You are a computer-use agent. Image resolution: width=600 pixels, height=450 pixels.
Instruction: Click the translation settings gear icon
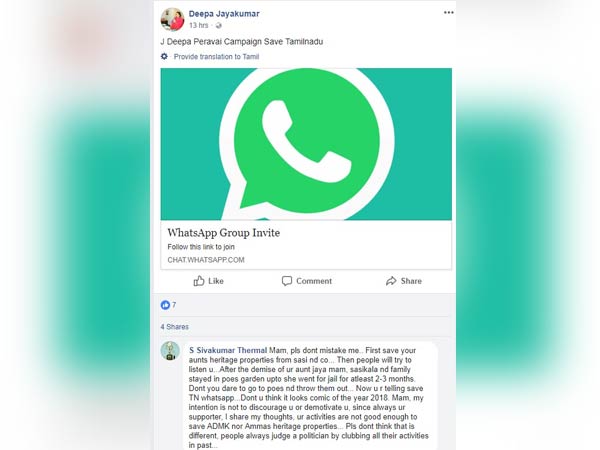tap(164, 57)
